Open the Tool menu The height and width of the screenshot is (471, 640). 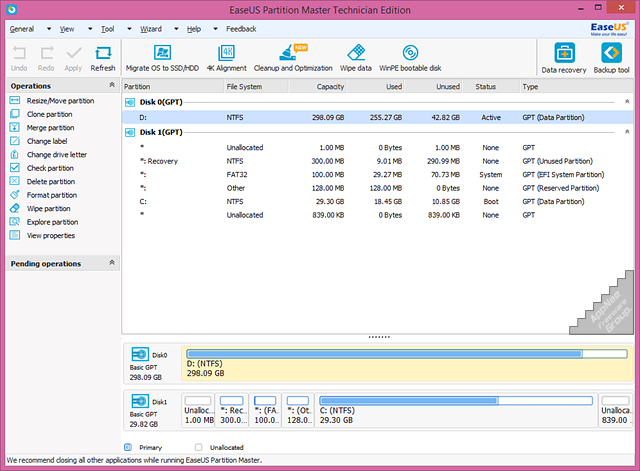[108, 29]
